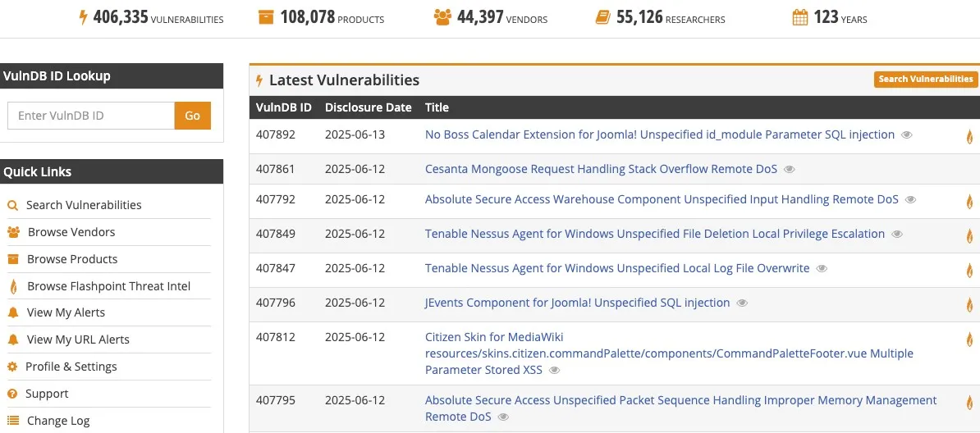
Task: Click the flame icon beside Tenable Nessus 407849
Action: pyautogui.click(x=970, y=235)
